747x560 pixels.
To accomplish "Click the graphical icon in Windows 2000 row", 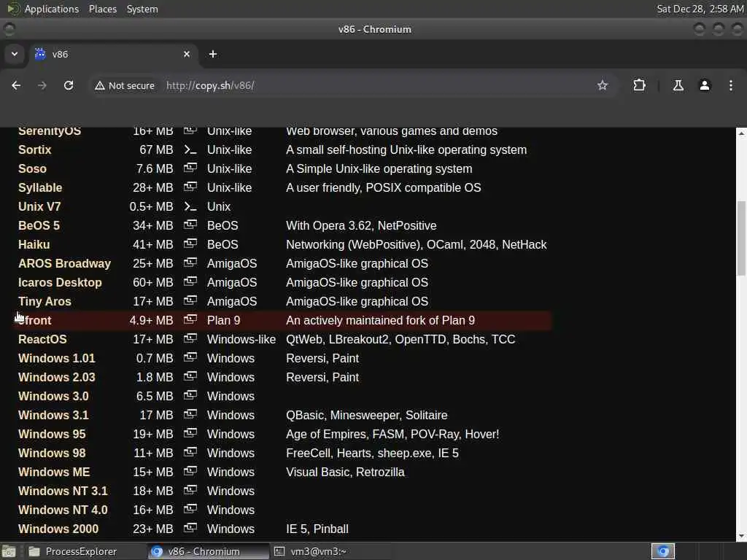I will pos(190,528).
